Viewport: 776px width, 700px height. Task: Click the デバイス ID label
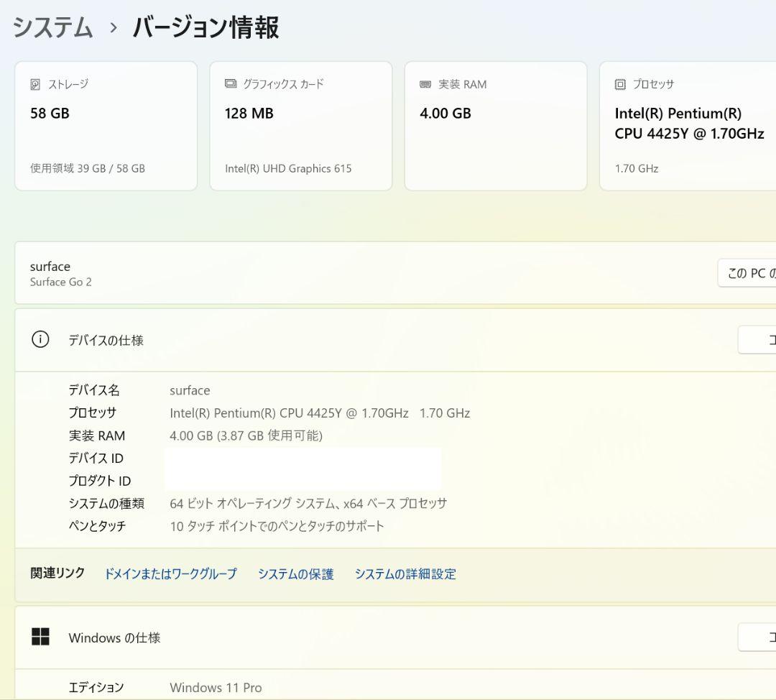96,459
